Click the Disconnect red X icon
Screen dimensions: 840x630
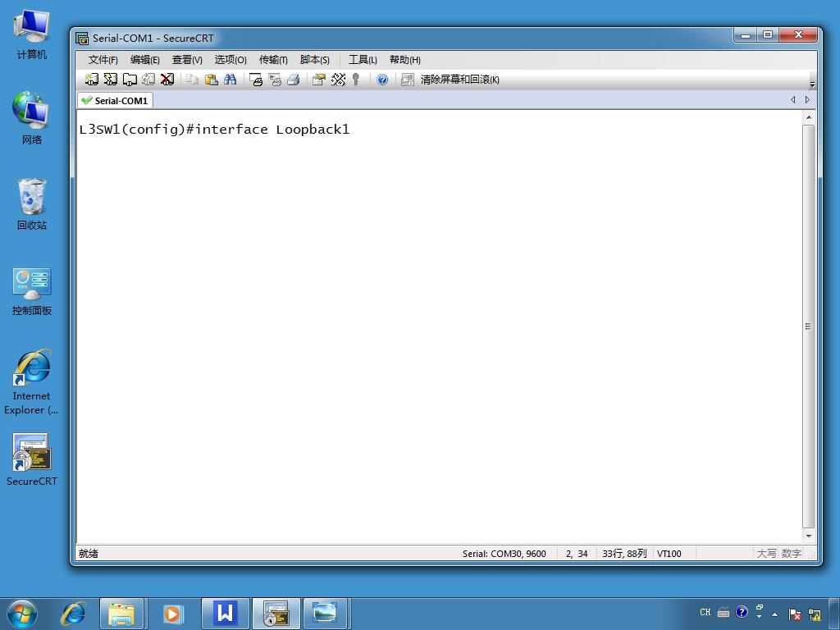(x=167, y=80)
